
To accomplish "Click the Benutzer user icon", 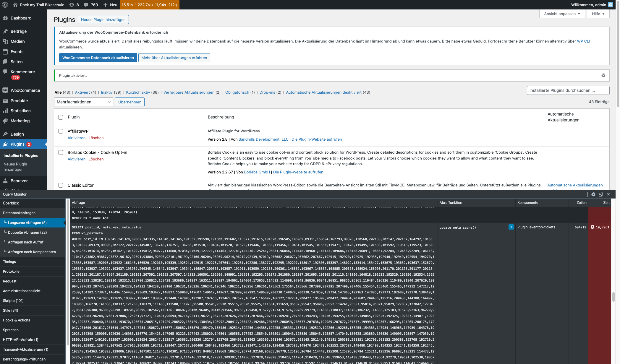I will pyautogui.click(x=5, y=181).
